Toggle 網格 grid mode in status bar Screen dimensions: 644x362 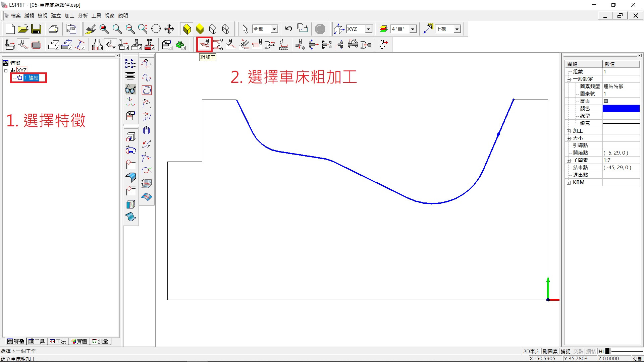pos(591,351)
